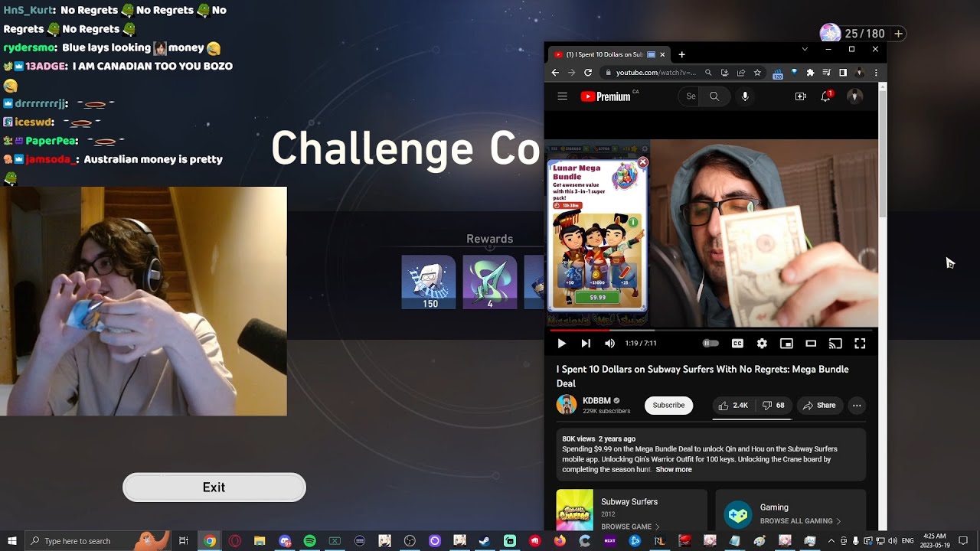Skip to the next YouTube video
This screenshot has width=980, height=551.
(x=586, y=344)
